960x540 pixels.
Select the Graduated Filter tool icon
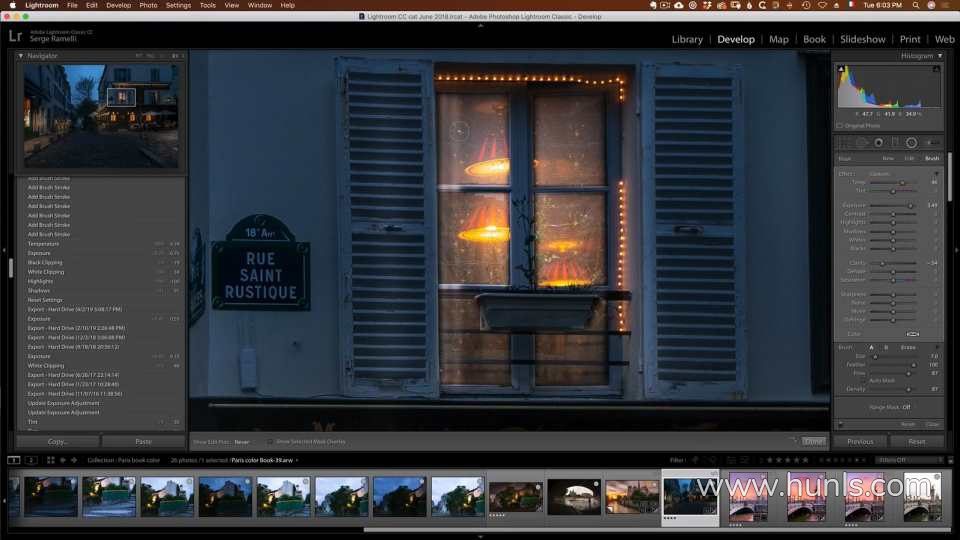pyautogui.click(x=895, y=143)
